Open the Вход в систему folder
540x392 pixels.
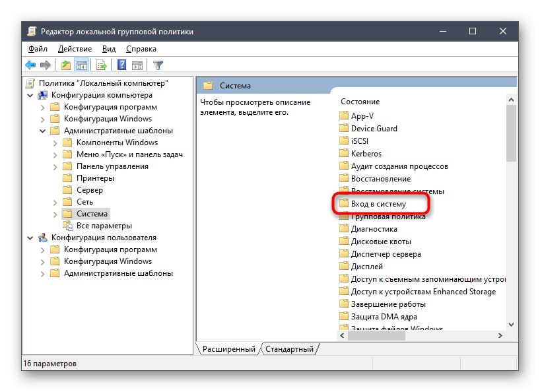[380, 203]
